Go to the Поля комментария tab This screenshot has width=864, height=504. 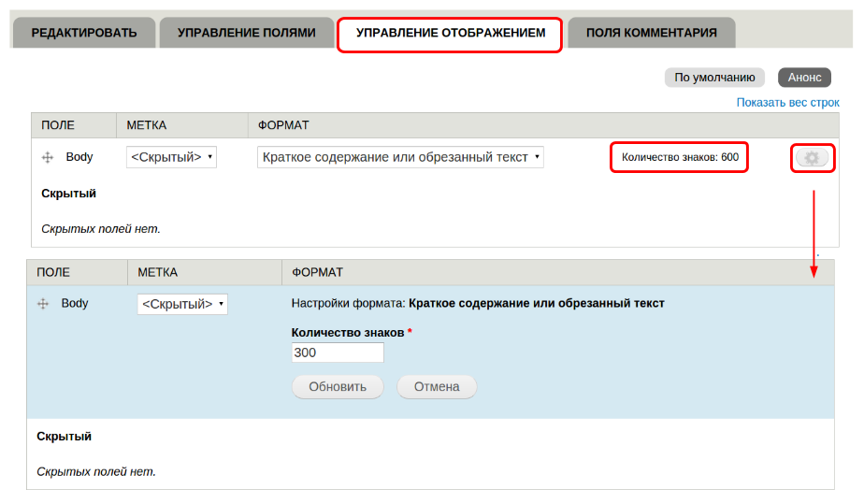click(651, 33)
